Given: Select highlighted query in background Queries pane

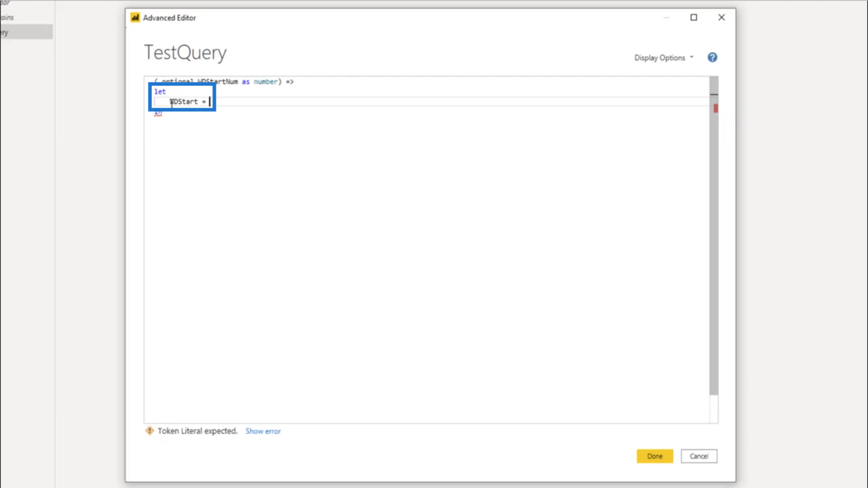Looking at the screenshot, I should [26, 32].
